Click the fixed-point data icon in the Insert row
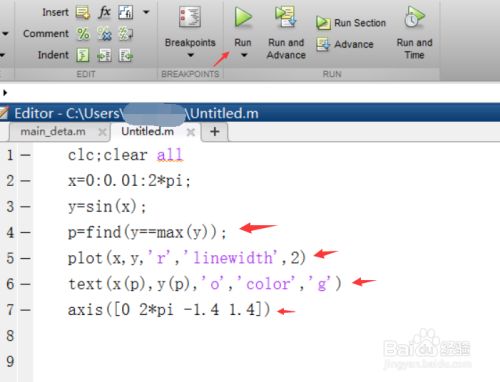 coord(125,13)
